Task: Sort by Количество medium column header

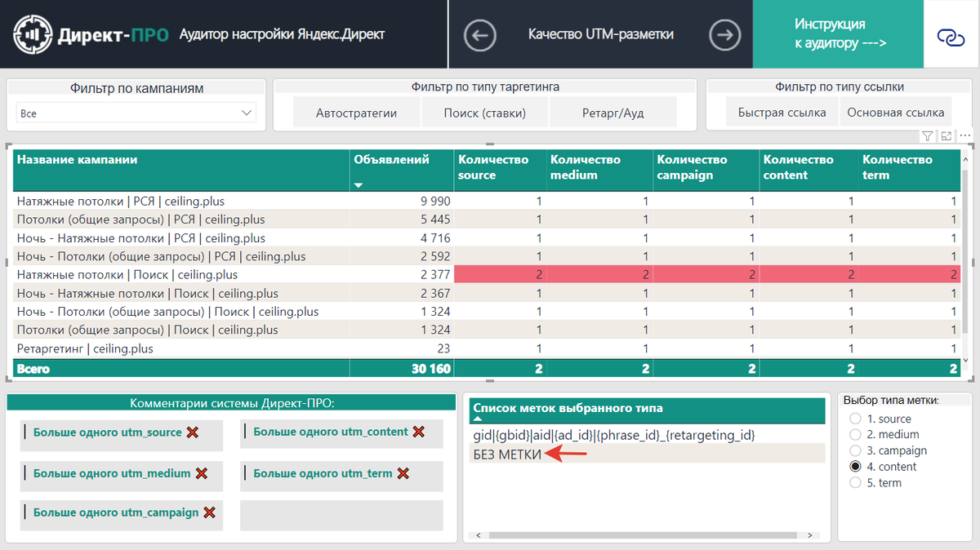Action: click(x=599, y=170)
